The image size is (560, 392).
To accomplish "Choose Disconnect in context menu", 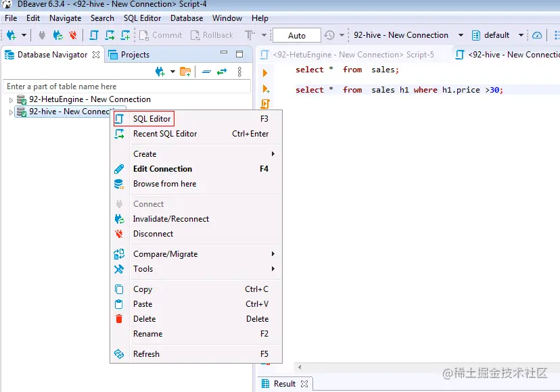I will (195, 234).
